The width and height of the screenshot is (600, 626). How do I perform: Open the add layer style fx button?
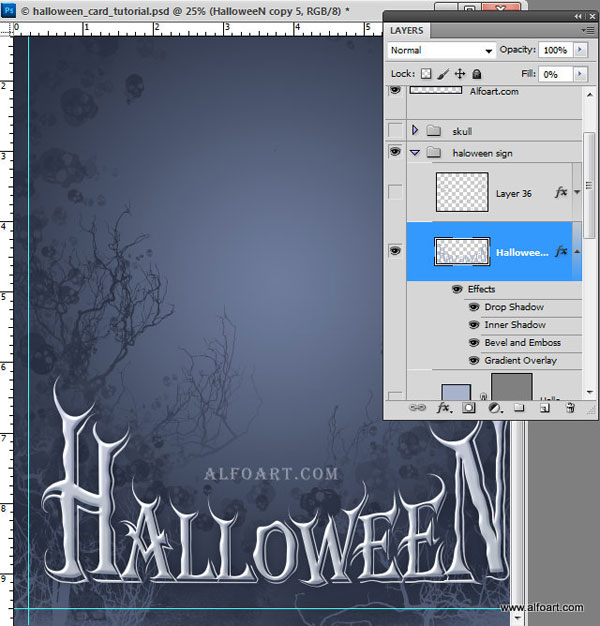pos(444,408)
